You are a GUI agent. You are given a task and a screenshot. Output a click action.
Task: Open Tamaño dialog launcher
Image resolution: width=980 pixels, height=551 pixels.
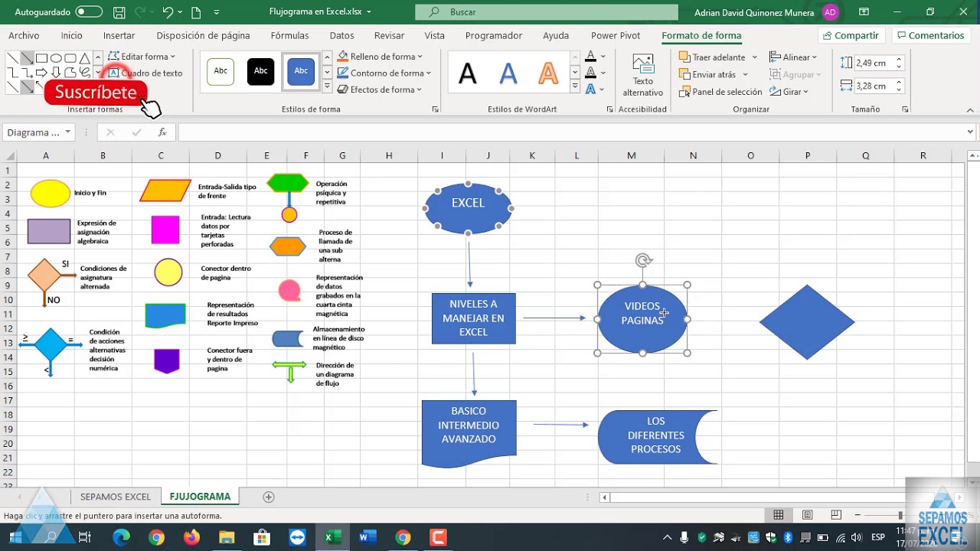(x=905, y=109)
